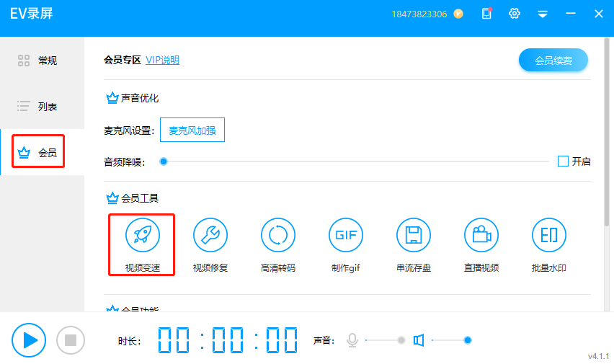Image resolution: width=614 pixels, height=364 pixels.
Task: Open the title bar dropdown menu arrow
Action: pos(543,14)
